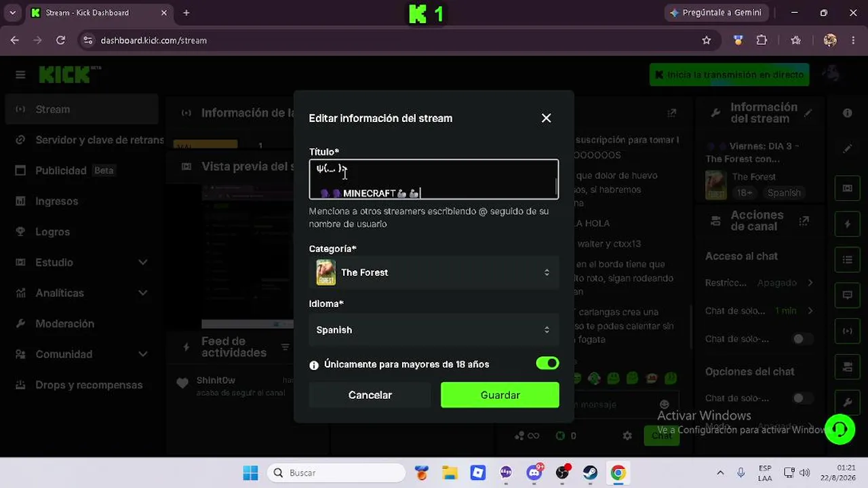Toggle the list icon in the right rail
Image resolution: width=868 pixels, height=488 pixels.
click(848, 260)
